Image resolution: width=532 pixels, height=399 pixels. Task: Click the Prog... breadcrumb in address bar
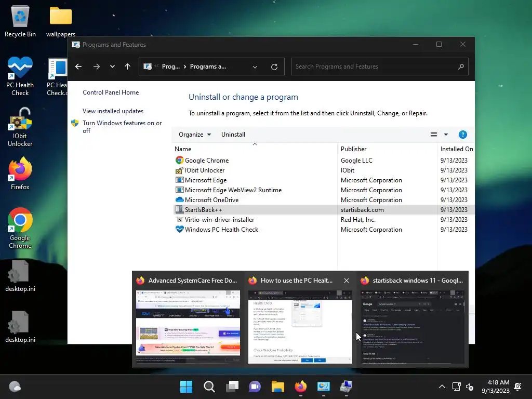pyautogui.click(x=170, y=66)
